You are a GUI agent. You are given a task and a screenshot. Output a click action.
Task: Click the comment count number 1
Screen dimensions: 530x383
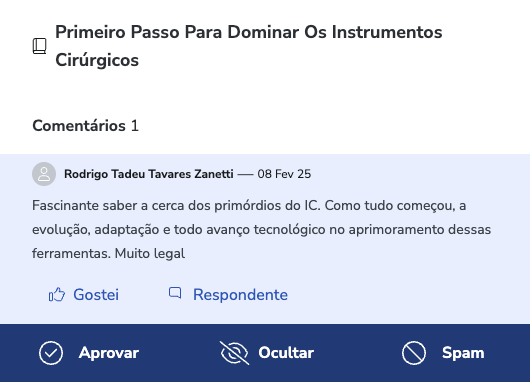pos(135,126)
